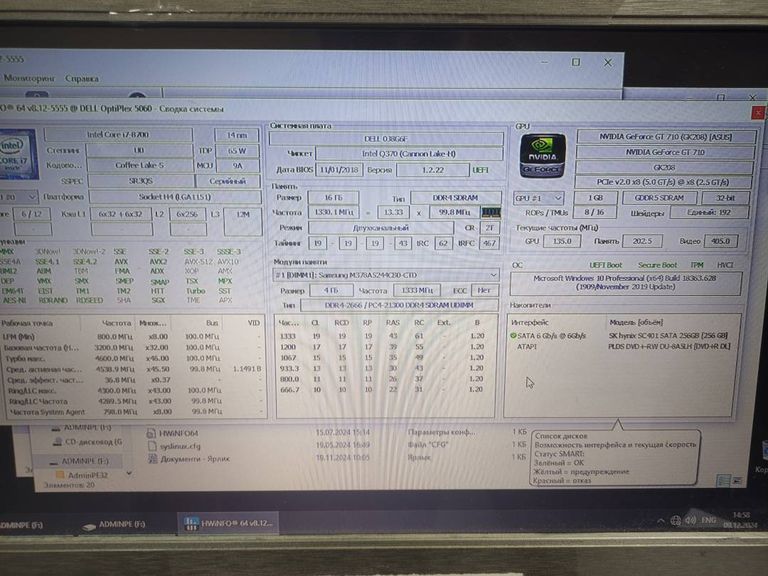Image resolution: width=768 pixels, height=576 pixels.
Task: Click the Частота column header in clocks table
Action: pyautogui.click(x=117, y=323)
